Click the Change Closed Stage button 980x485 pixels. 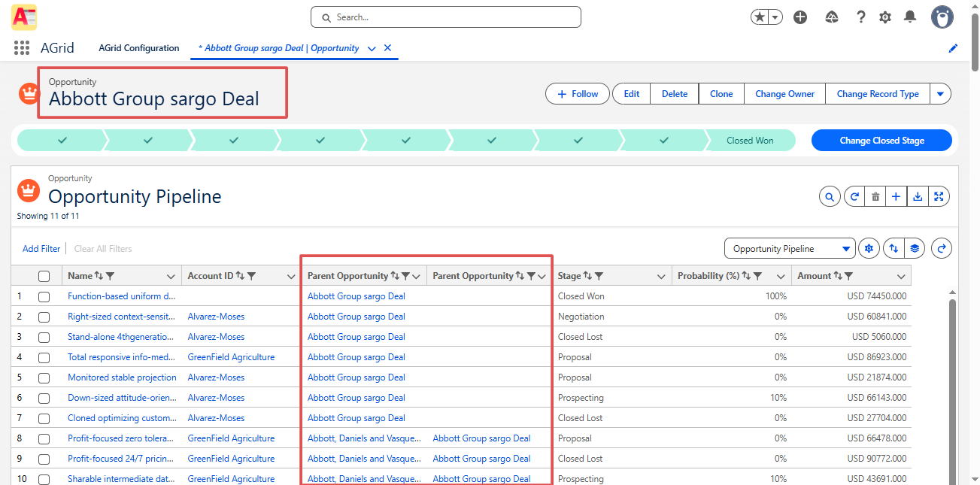[881, 141]
